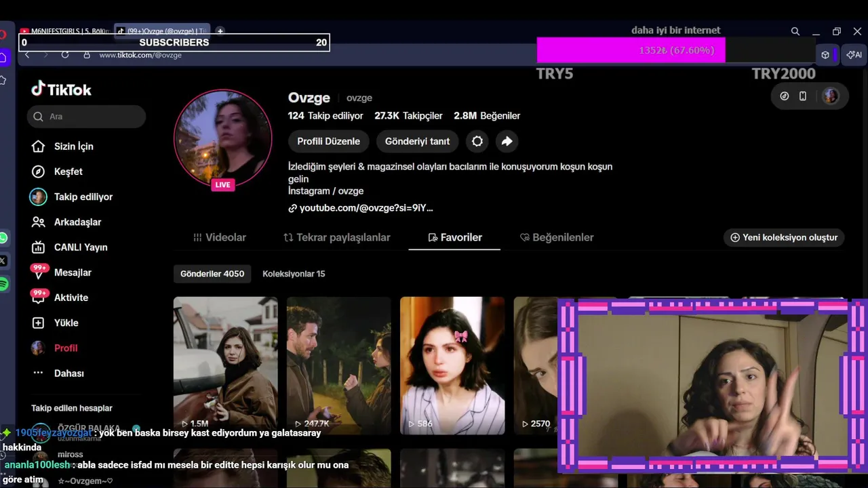Click the Mesajlar 99+ badge icon
Image resolution: width=868 pixels, height=488 pixels.
pos(39,271)
